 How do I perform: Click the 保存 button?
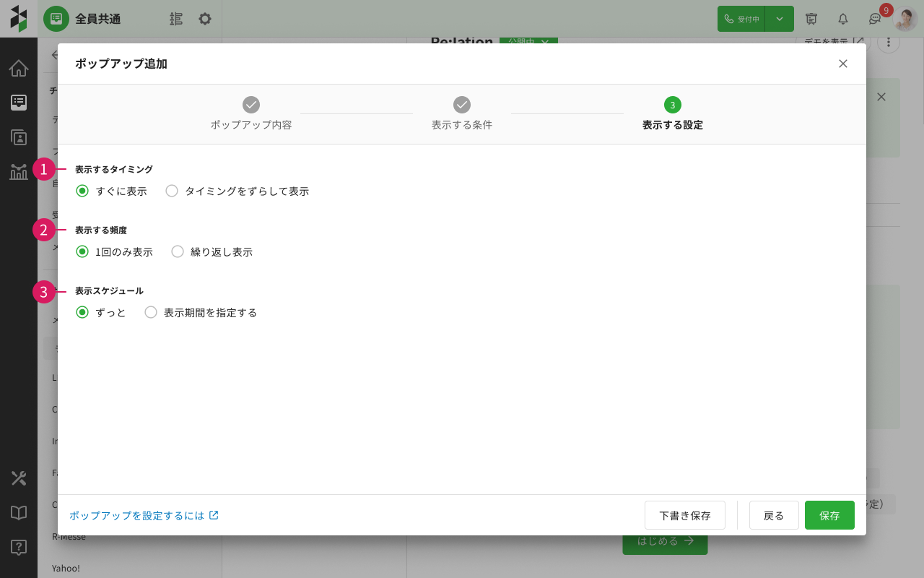click(x=829, y=515)
